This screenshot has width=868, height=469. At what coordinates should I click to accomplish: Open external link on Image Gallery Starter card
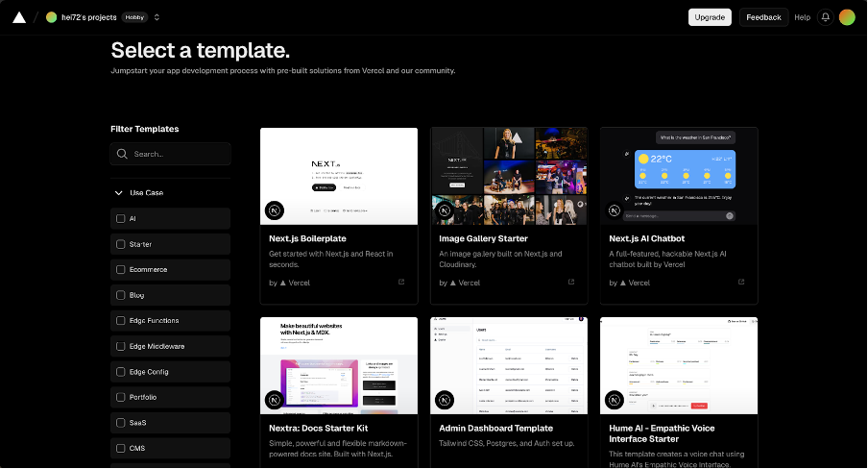pyautogui.click(x=571, y=282)
